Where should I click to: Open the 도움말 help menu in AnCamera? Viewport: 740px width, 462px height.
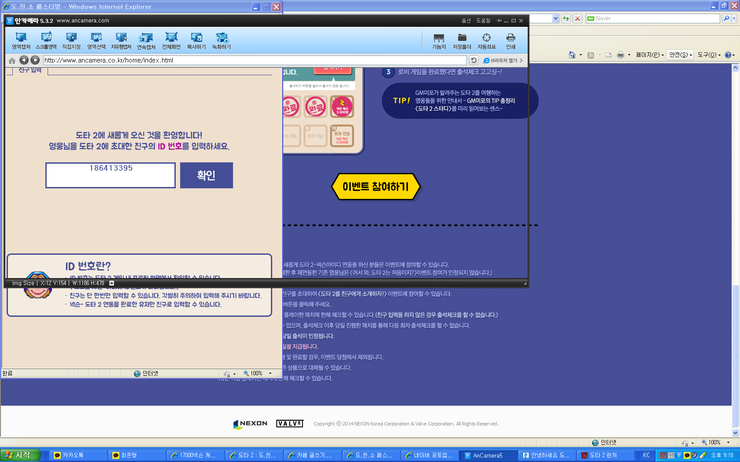point(483,21)
